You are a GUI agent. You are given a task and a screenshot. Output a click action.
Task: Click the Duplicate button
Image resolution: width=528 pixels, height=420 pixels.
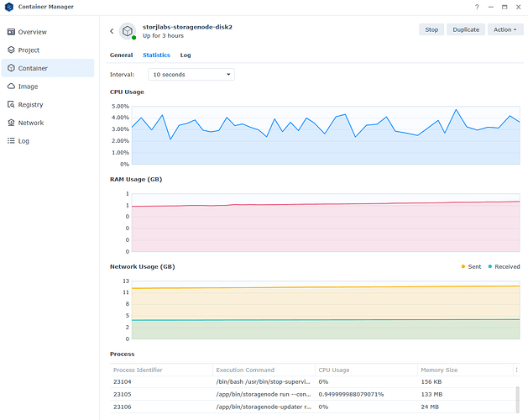(x=465, y=29)
